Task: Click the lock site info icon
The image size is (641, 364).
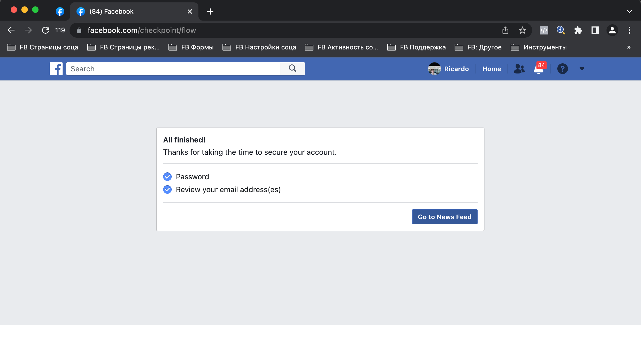Action: point(79,30)
